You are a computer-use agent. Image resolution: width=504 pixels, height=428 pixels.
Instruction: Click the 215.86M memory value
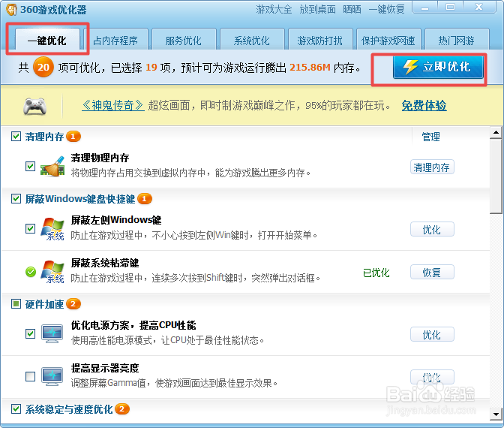(x=310, y=68)
